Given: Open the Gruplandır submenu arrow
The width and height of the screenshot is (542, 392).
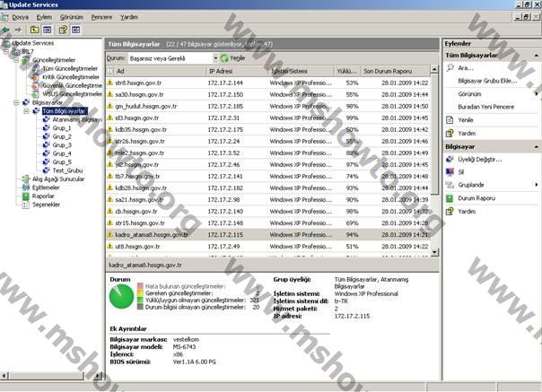Looking at the screenshot, I should click(x=536, y=185).
